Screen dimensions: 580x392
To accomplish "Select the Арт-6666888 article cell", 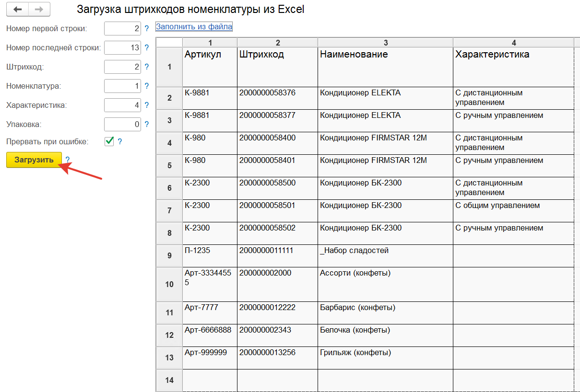I will (210, 335).
